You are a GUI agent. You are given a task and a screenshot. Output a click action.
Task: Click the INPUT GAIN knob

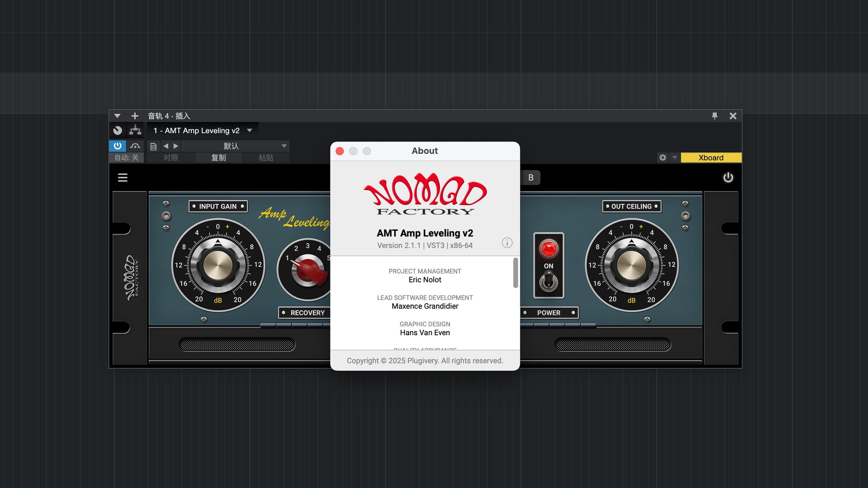(x=218, y=265)
